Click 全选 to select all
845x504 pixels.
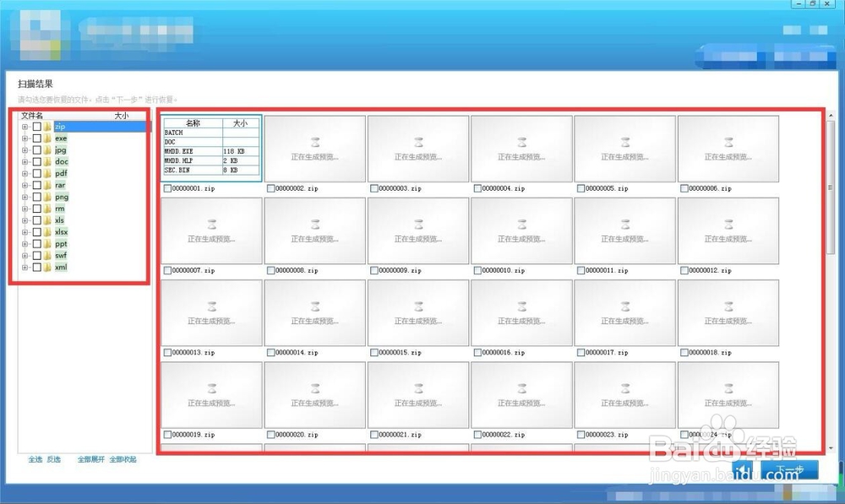[x=35, y=459]
